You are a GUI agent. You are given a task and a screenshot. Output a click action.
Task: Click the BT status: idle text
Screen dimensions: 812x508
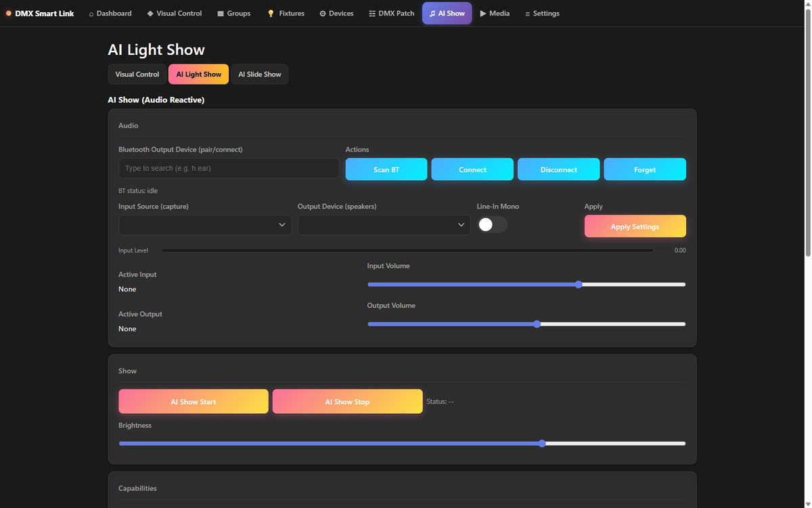click(x=138, y=191)
